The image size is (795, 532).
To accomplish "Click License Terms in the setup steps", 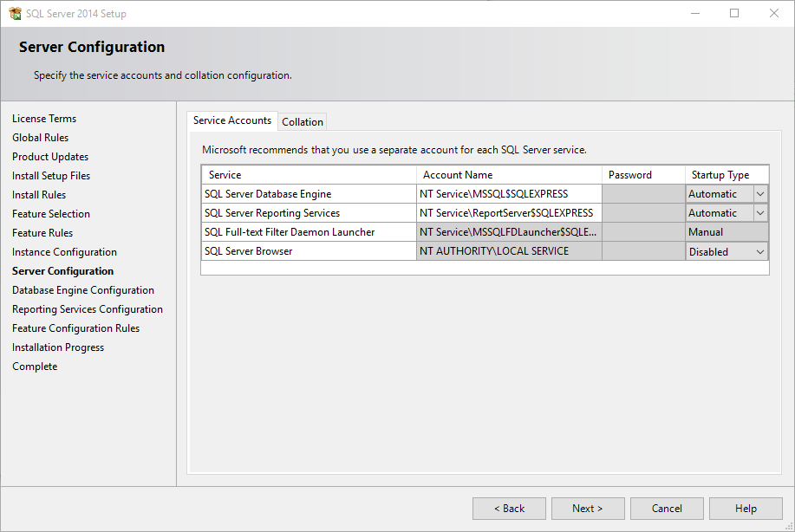I will click(44, 119).
